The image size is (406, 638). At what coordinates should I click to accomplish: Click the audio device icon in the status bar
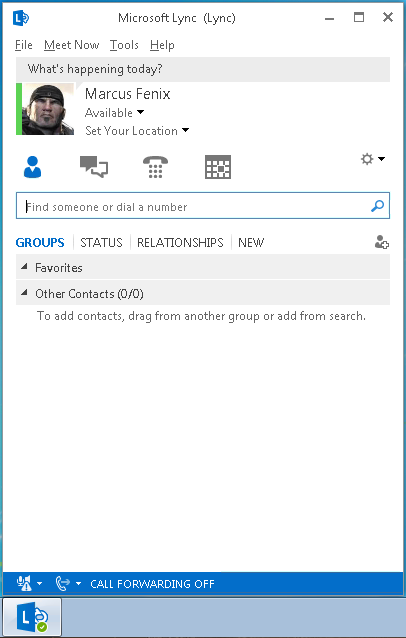24,583
